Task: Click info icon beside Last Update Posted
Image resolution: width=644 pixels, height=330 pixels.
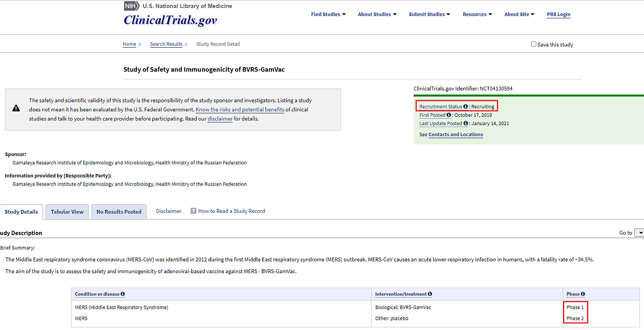Action: 466,124
